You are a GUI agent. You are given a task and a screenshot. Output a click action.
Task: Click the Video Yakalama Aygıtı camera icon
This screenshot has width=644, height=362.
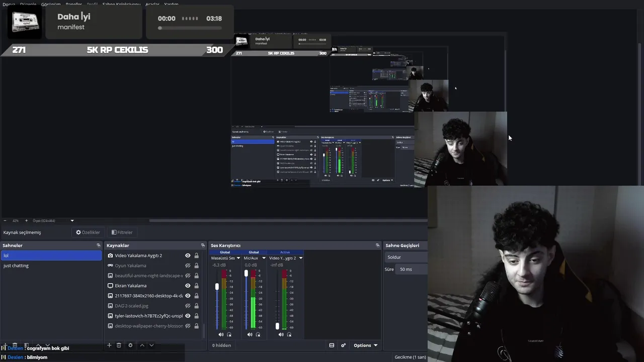click(110, 255)
